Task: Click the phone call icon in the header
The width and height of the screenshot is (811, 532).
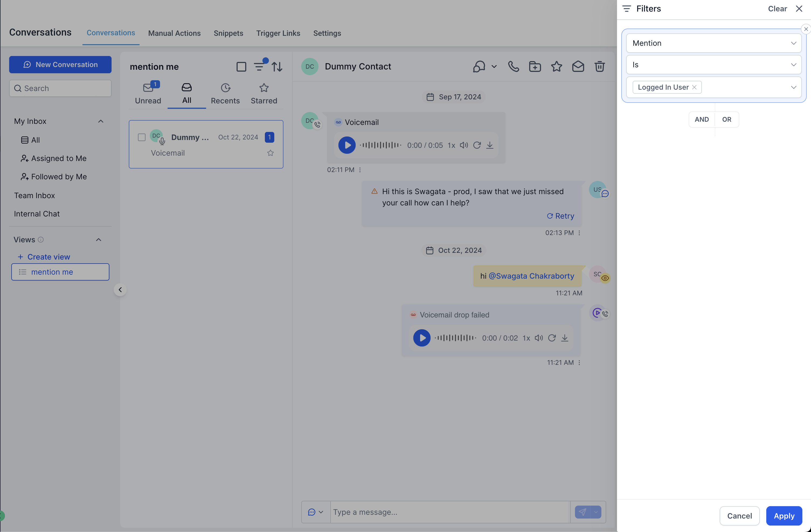Action: 513,66
